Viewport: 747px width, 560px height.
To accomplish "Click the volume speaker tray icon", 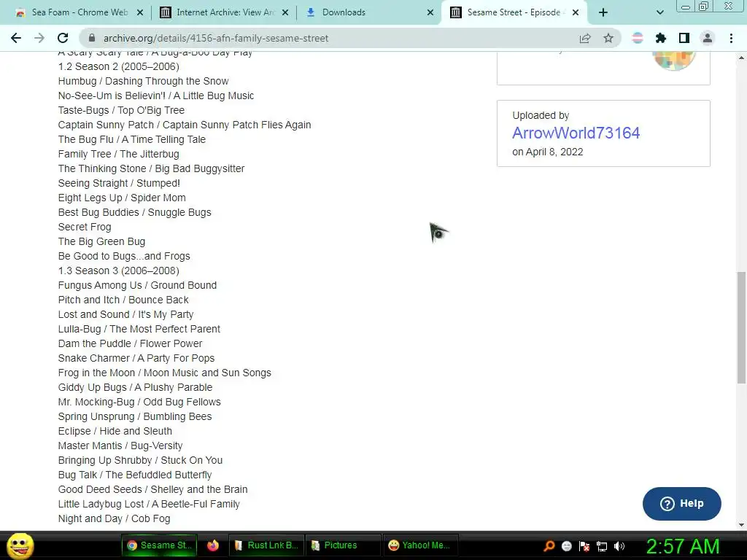I will pyautogui.click(x=619, y=545).
